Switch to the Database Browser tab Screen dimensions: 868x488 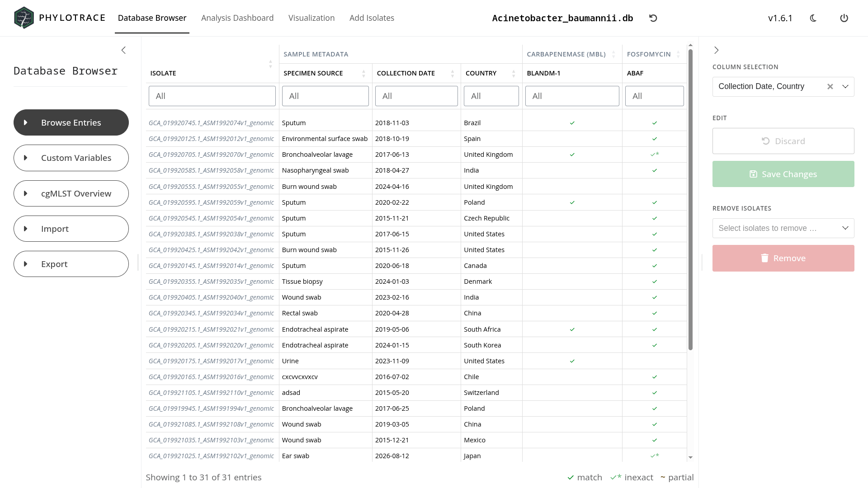[152, 18]
